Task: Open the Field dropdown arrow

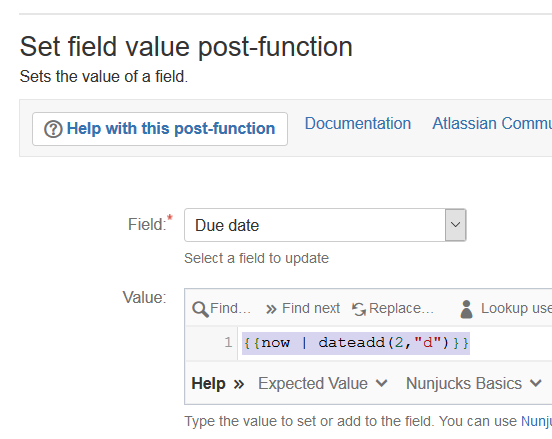Action: [x=456, y=225]
